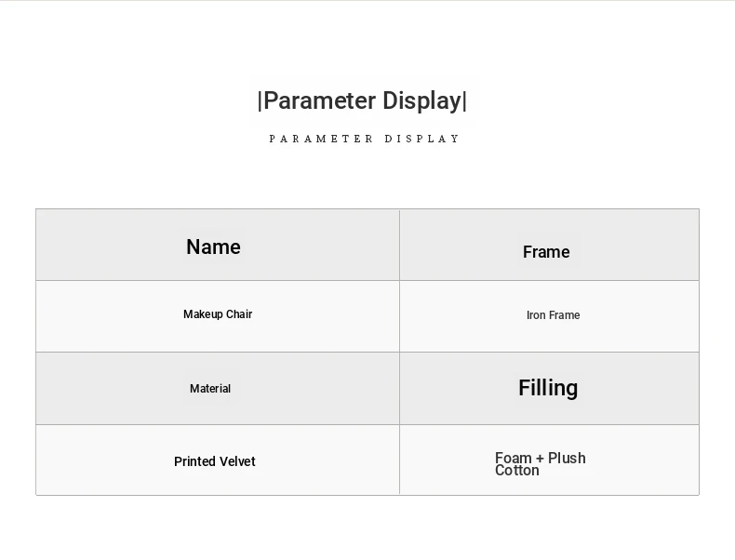Click the "Printed Velvet" value cell
Screen dimensions: 735x560
214,461
